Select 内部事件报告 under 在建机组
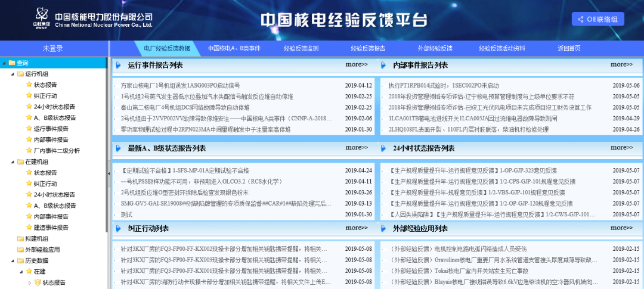The height and width of the screenshot is (289, 644). [51, 217]
